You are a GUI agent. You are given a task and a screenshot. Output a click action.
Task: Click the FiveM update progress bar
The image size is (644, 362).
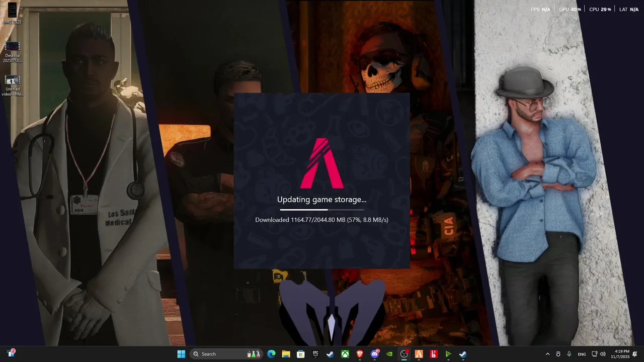322,210
